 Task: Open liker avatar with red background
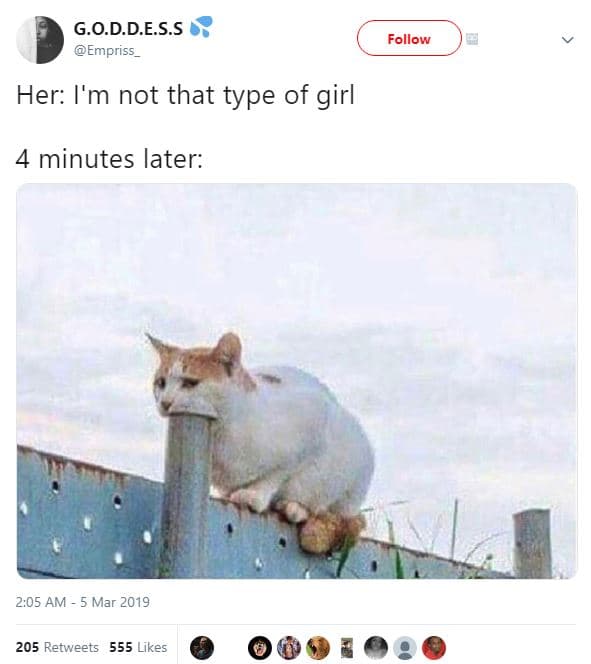434,647
